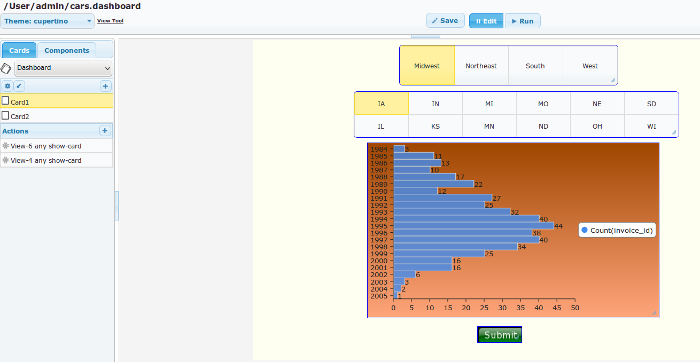
Task: Click the blue Count(invoice_id) legend swatch
Action: pos(584,230)
